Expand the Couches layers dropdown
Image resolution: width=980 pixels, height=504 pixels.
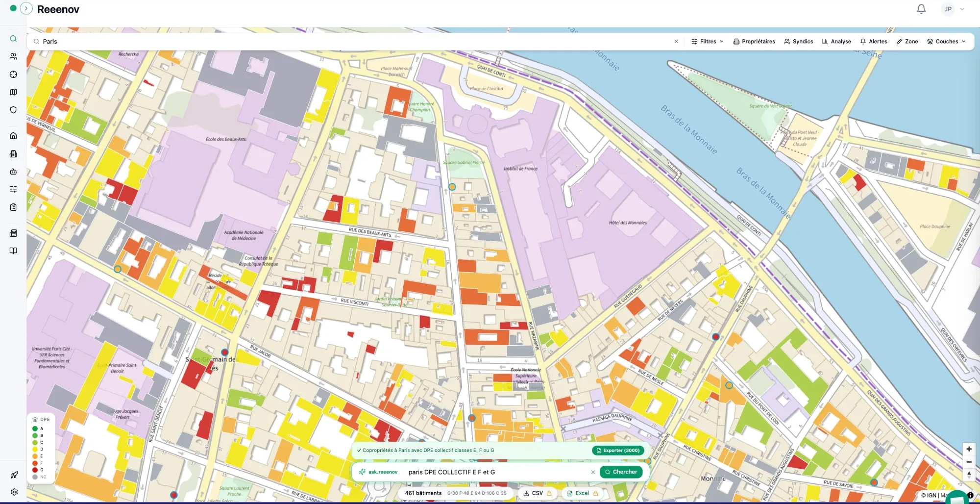click(x=946, y=42)
